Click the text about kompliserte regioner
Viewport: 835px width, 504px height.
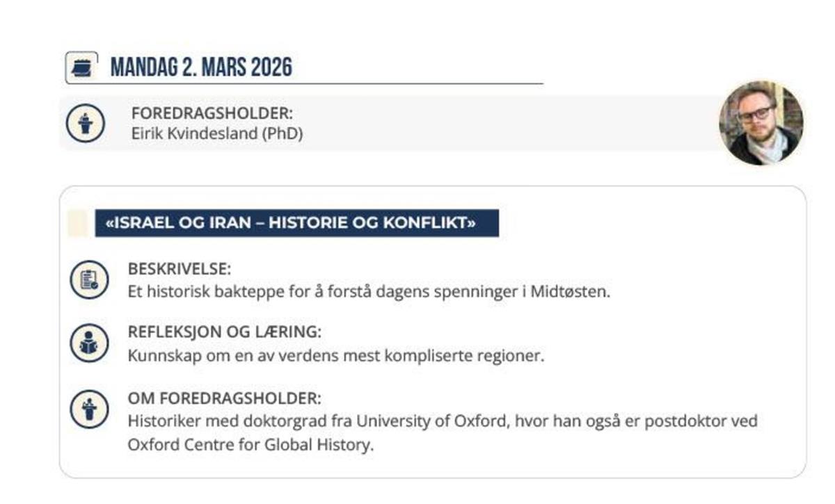coord(335,355)
